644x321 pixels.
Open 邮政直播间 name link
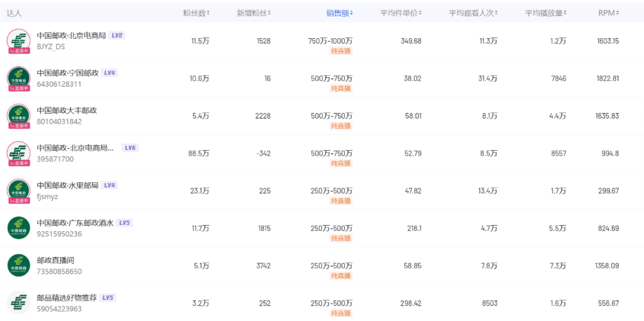click(55, 260)
